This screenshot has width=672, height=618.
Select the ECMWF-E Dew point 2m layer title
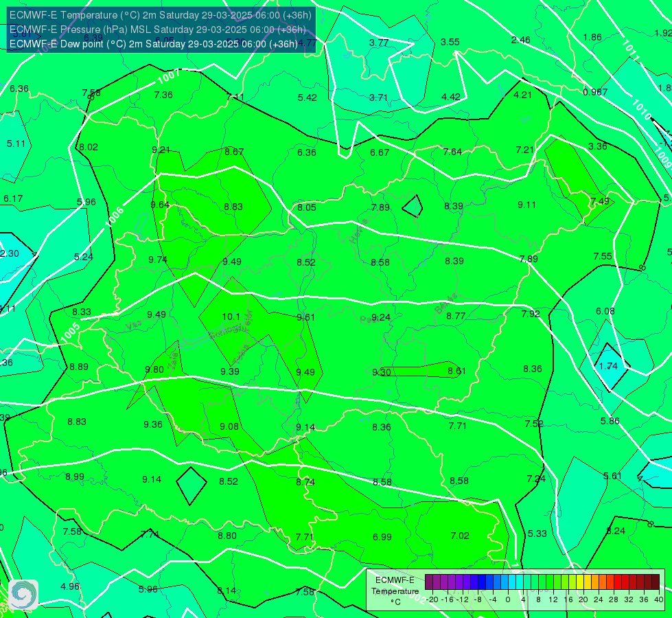click(154, 44)
